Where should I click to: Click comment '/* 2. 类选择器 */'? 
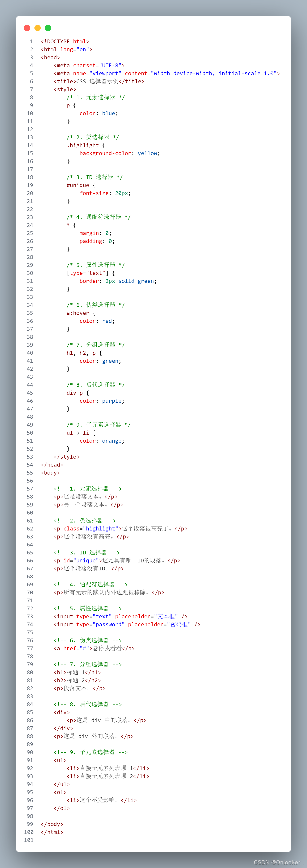click(x=93, y=137)
